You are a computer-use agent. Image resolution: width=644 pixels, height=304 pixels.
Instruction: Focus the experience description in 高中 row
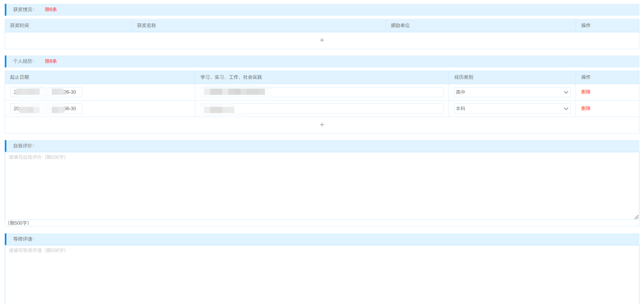click(322, 92)
